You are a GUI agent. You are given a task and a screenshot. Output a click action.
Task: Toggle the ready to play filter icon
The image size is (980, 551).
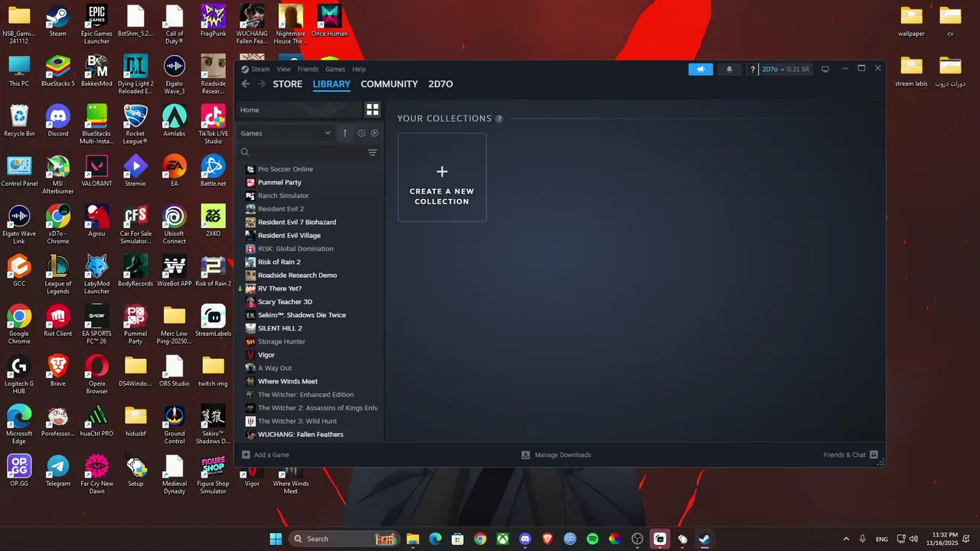coord(374,133)
